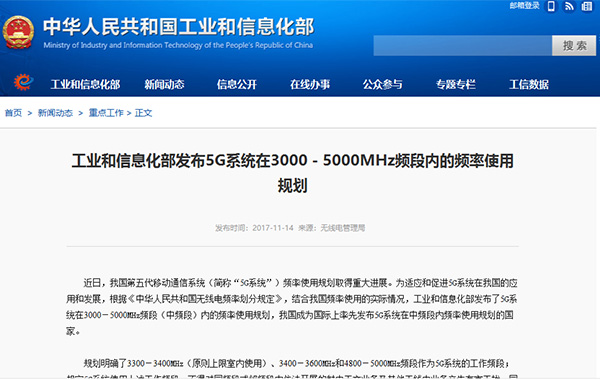Click paragraph beginning 规划明确了3300-3400MHz
Viewport: 600px width, 380px height.
(292, 370)
